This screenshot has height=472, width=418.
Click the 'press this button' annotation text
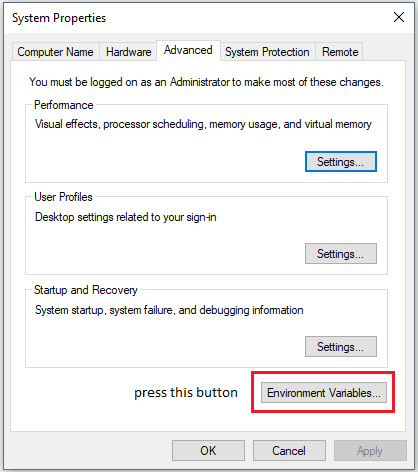[x=186, y=393]
